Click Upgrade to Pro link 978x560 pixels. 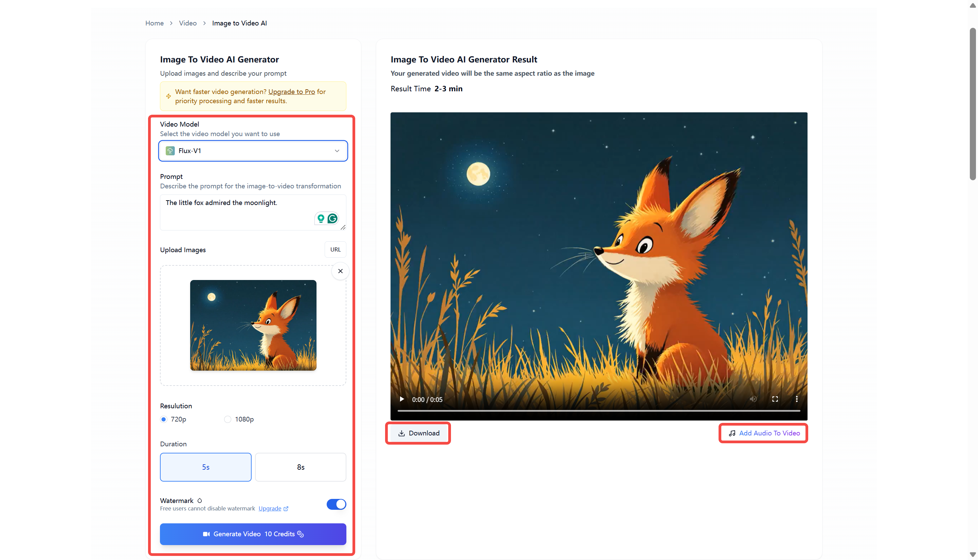click(x=291, y=92)
